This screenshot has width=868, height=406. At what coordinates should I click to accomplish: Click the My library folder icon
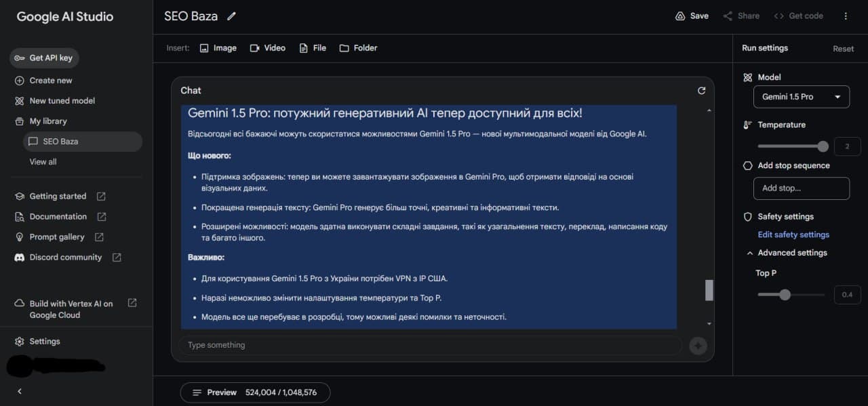(20, 121)
